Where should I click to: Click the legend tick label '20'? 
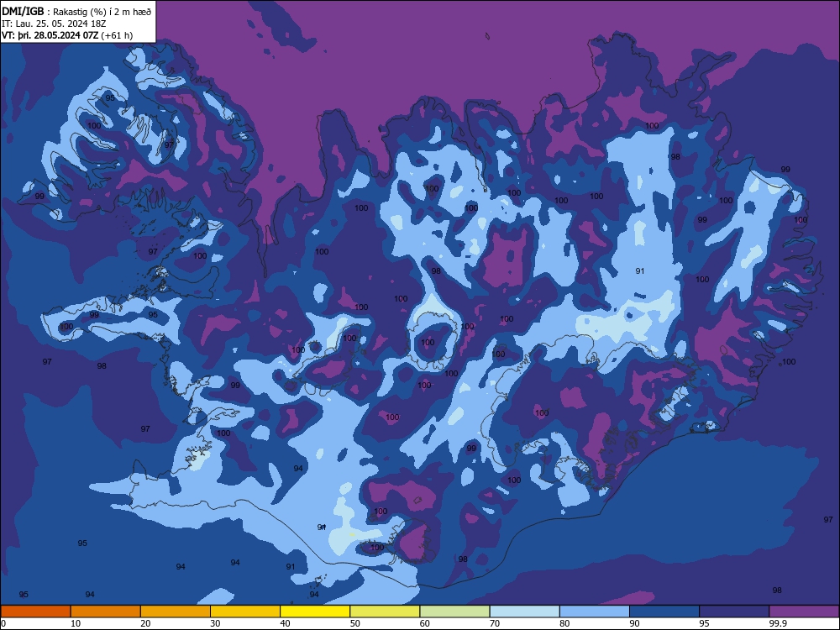145,623
